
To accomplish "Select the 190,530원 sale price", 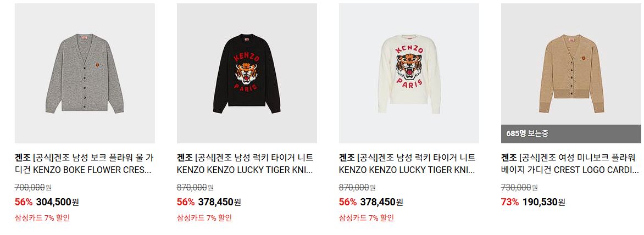I will (544, 202).
